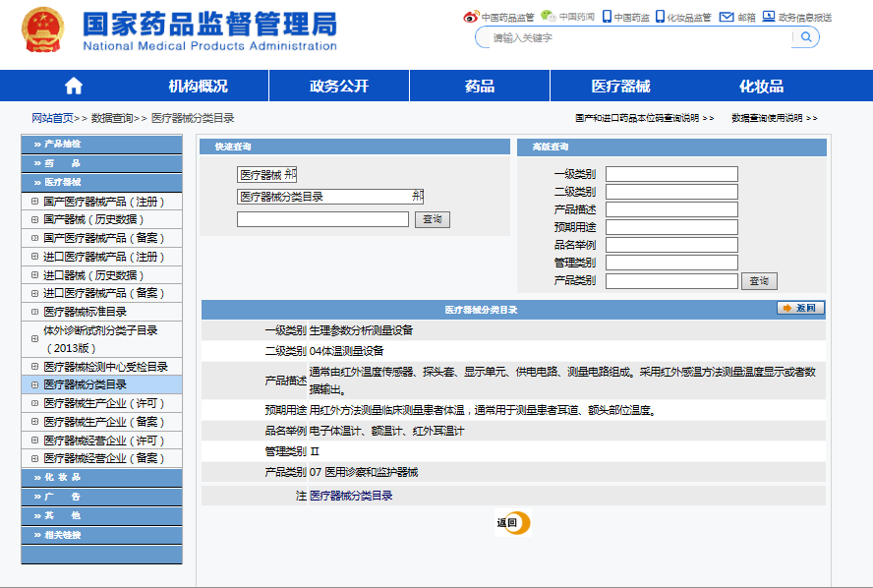Click the 政务信息报送 monitor icon
The height and width of the screenshot is (588, 873).
point(767,16)
